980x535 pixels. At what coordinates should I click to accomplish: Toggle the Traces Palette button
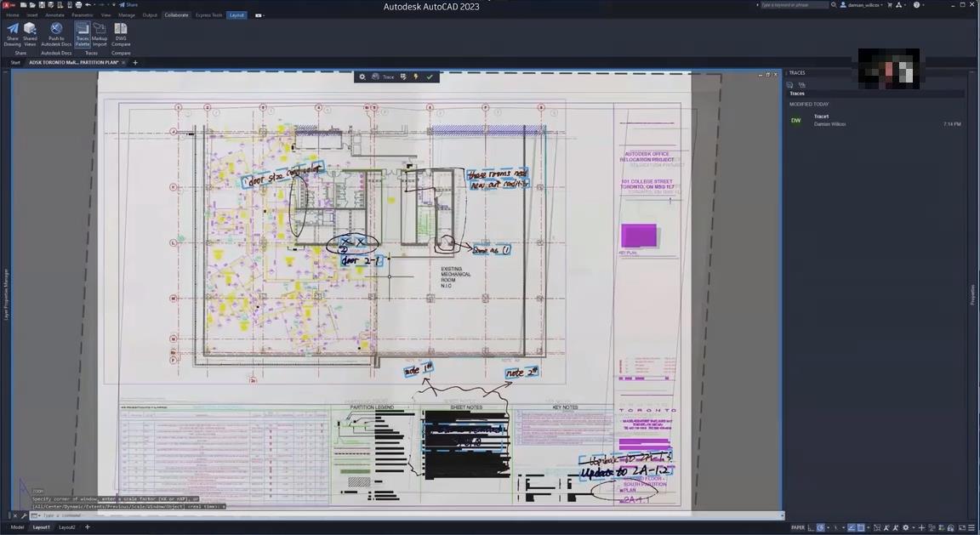click(x=83, y=34)
